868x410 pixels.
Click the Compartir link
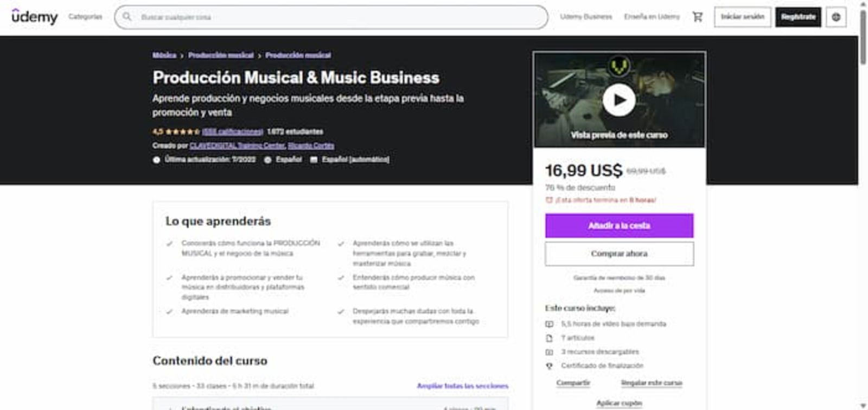click(573, 383)
